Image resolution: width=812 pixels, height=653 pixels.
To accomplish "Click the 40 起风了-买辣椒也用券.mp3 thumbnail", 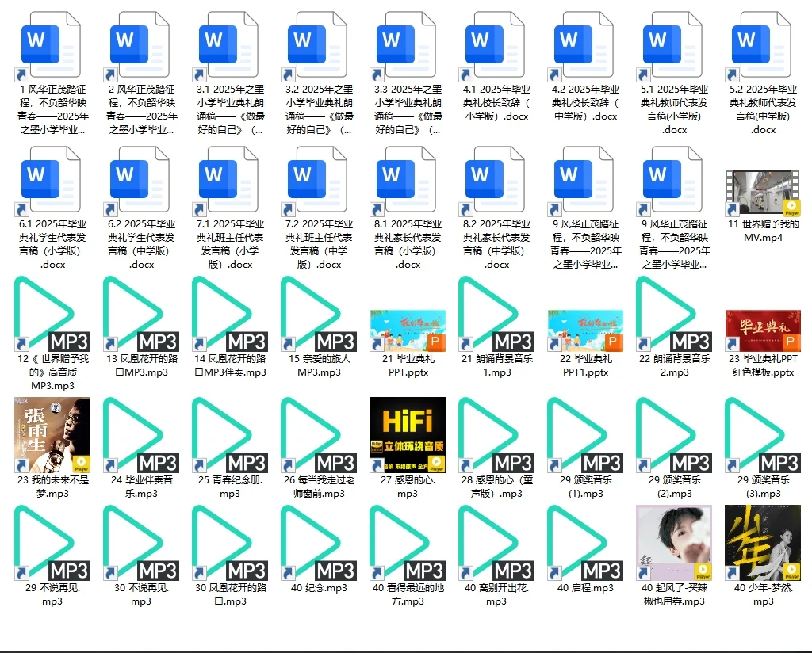I will pos(673,544).
